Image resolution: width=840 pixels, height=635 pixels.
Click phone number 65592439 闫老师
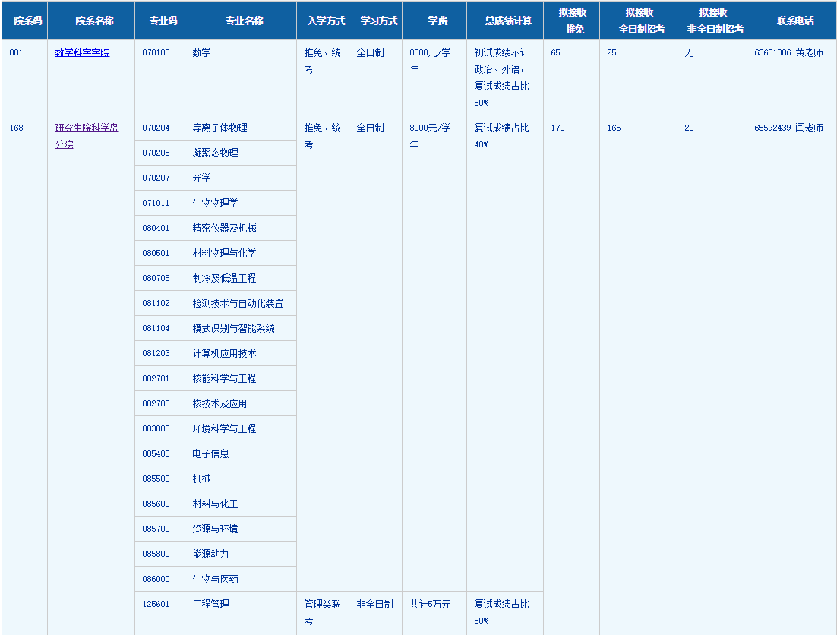[x=788, y=128]
